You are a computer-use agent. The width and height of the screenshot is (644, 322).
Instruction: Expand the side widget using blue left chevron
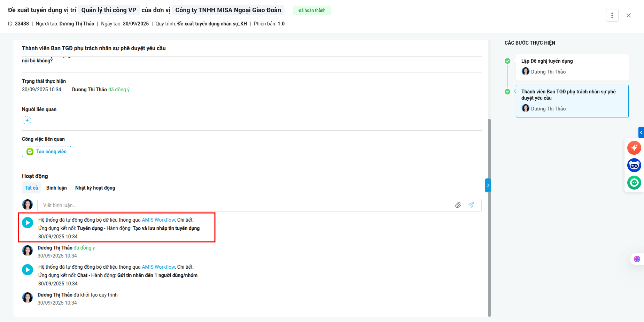pos(641,132)
